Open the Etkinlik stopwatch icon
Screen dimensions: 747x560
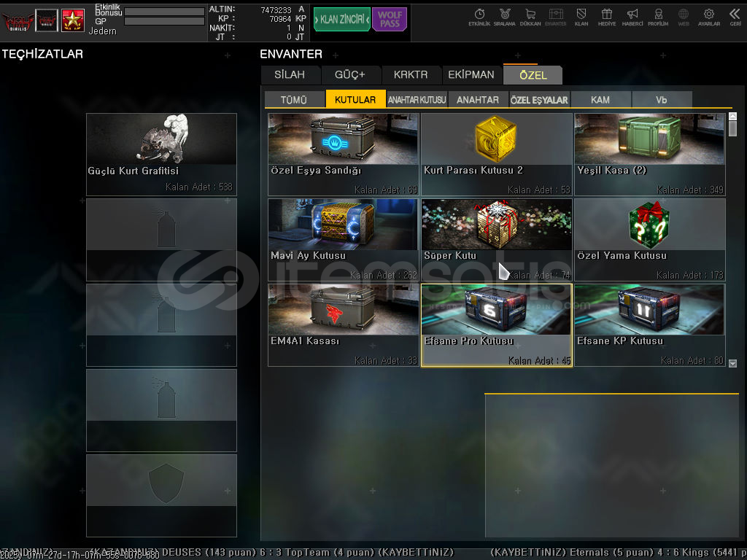pyautogui.click(x=479, y=17)
